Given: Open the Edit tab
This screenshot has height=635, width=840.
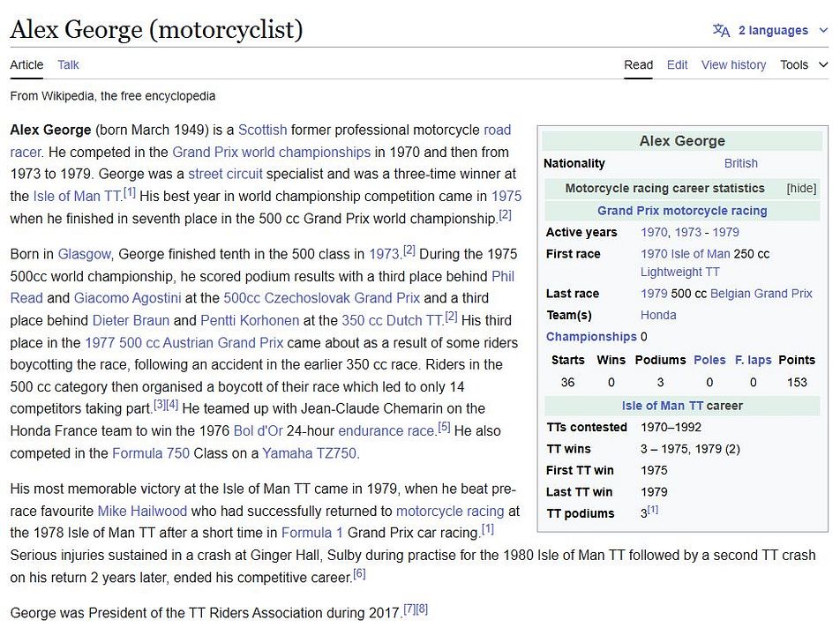Looking at the screenshot, I should point(677,64).
